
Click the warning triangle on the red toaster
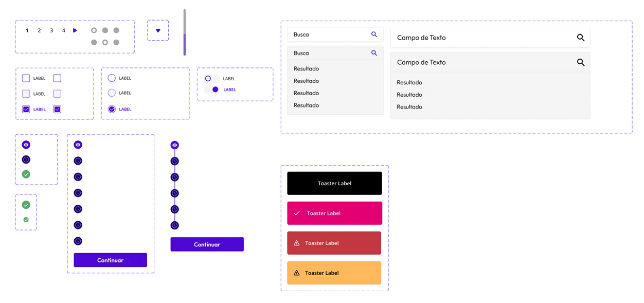[x=296, y=243]
